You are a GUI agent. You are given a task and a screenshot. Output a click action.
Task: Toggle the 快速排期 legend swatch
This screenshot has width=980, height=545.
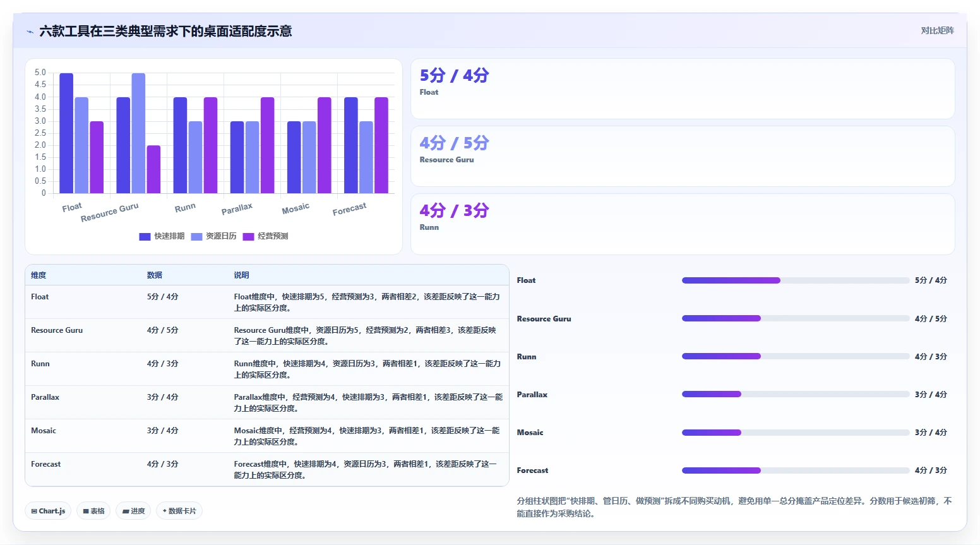(145, 236)
